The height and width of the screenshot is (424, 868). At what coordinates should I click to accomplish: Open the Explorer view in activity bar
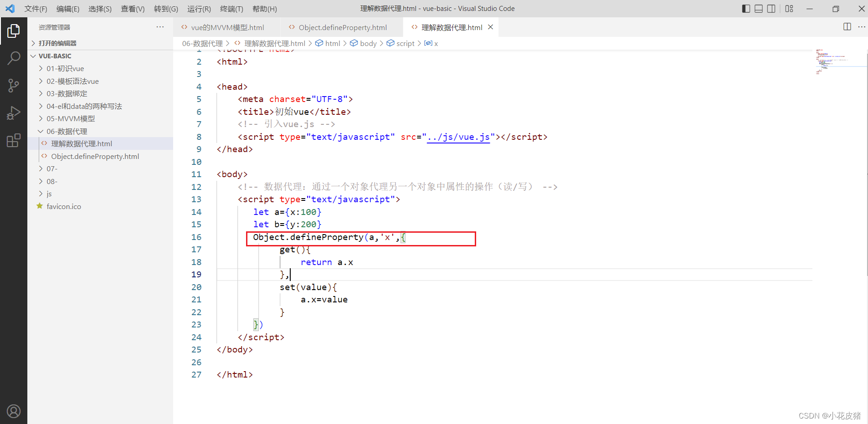click(x=14, y=31)
